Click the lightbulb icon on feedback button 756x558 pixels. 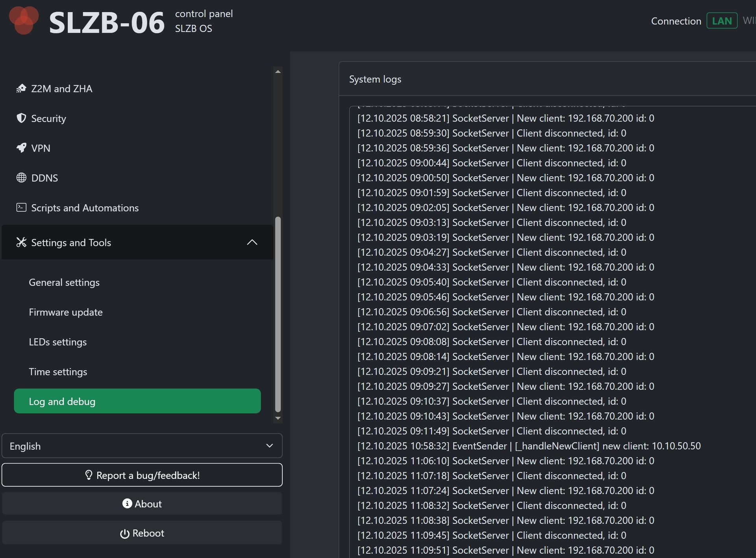89,475
